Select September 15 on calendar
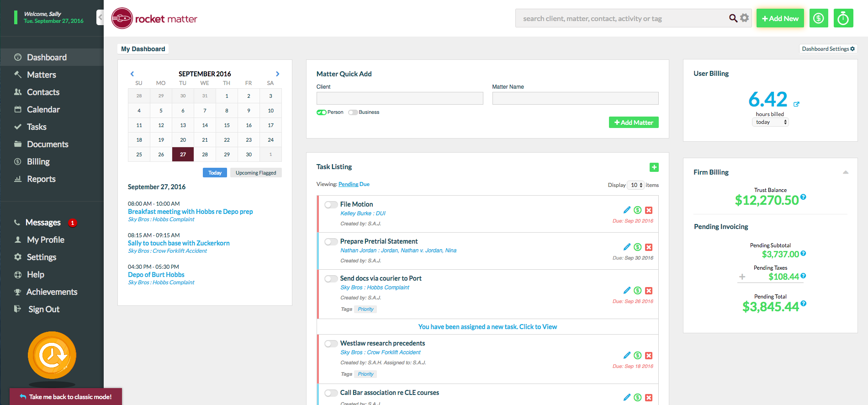The width and height of the screenshot is (868, 405). [227, 125]
